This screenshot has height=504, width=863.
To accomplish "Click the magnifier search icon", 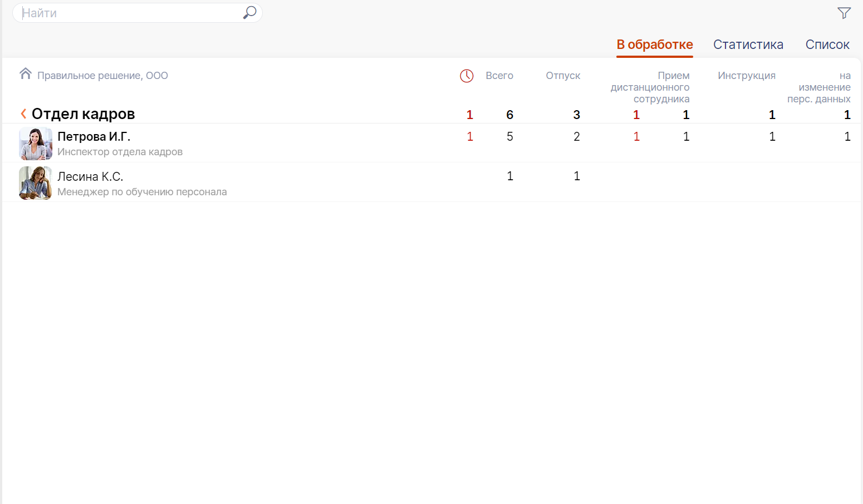I will [249, 12].
